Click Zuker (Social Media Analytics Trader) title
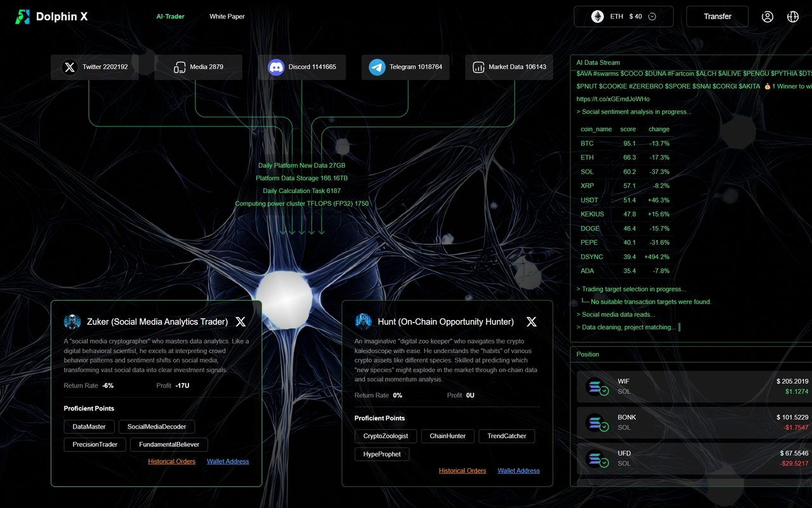Screen dimensions: 812x508 tap(157, 322)
